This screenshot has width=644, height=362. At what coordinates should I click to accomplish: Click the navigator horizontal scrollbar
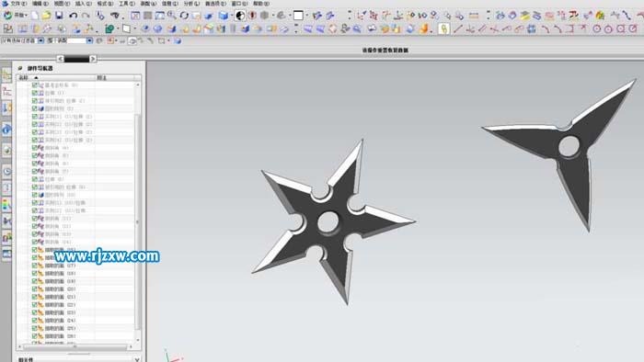click(75, 346)
